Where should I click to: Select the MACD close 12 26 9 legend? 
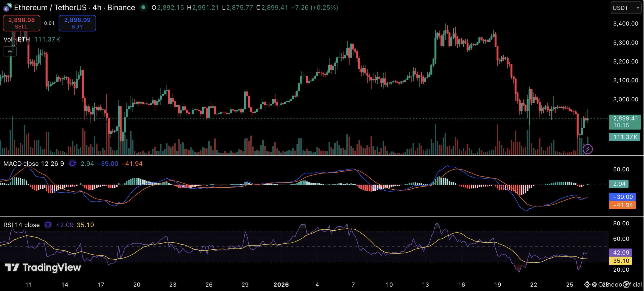point(34,164)
